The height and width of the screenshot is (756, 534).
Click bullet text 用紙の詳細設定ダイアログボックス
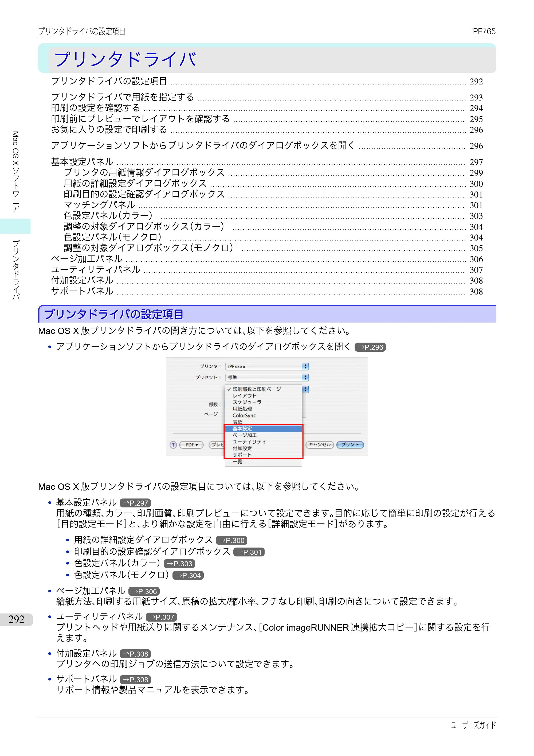pyautogui.click(x=143, y=540)
